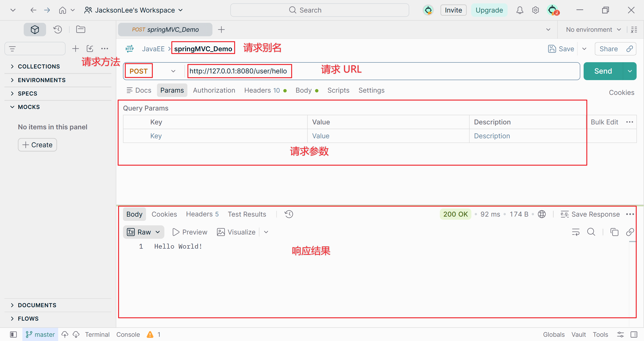
Task: Click the Send button
Action: click(603, 71)
